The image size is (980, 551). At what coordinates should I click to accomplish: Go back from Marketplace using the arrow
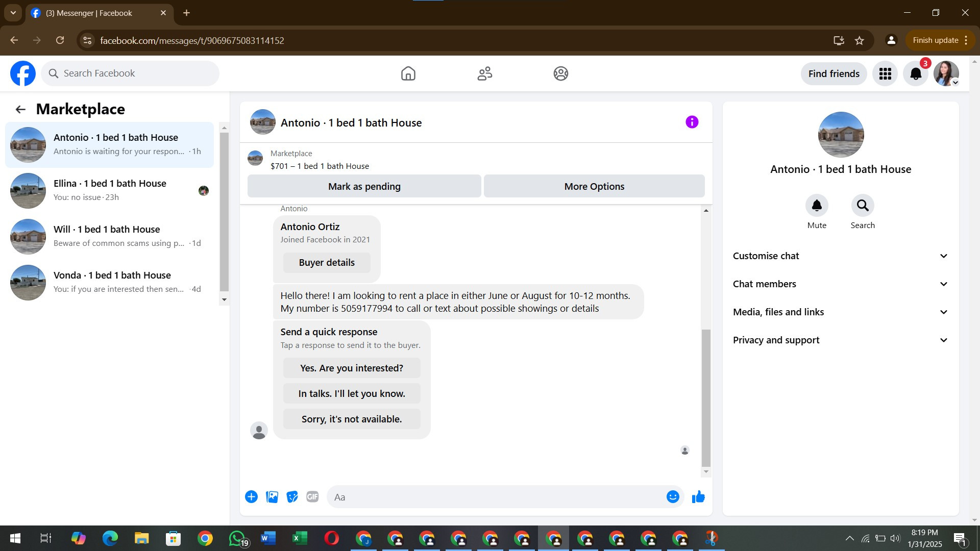[20, 109]
